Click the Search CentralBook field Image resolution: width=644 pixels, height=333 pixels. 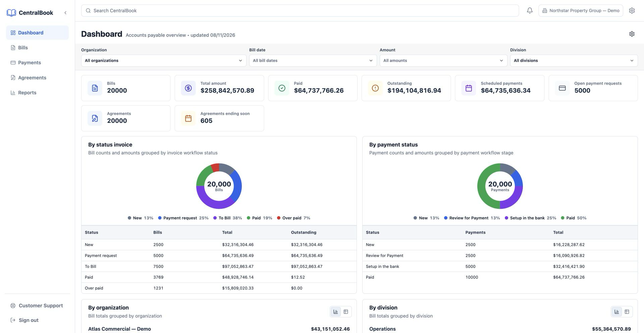click(300, 11)
